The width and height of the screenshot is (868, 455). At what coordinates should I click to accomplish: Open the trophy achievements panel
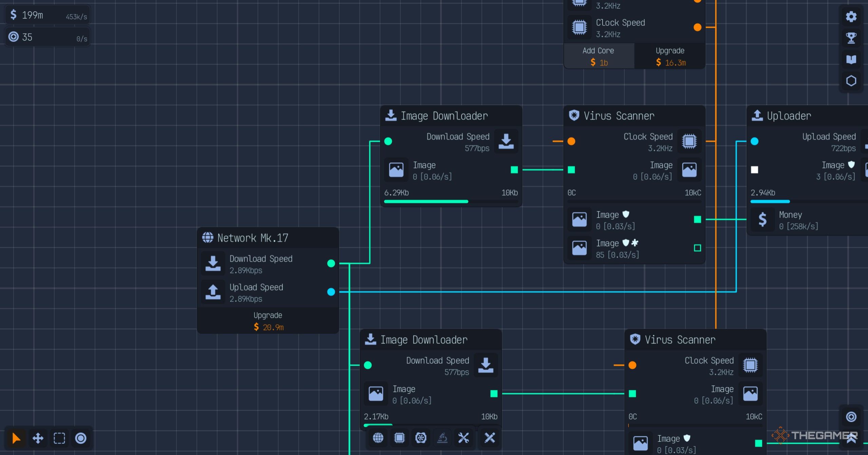tap(851, 38)
